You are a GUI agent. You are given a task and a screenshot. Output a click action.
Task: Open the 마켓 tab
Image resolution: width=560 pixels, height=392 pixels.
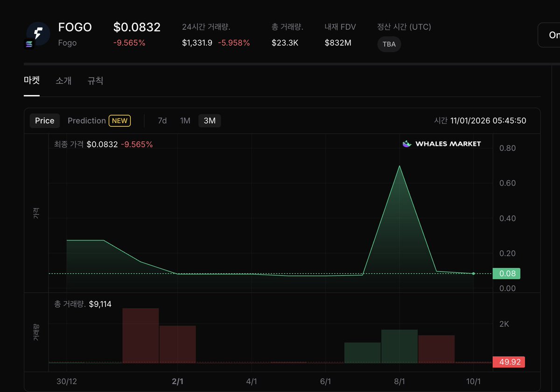pos(31,80)
